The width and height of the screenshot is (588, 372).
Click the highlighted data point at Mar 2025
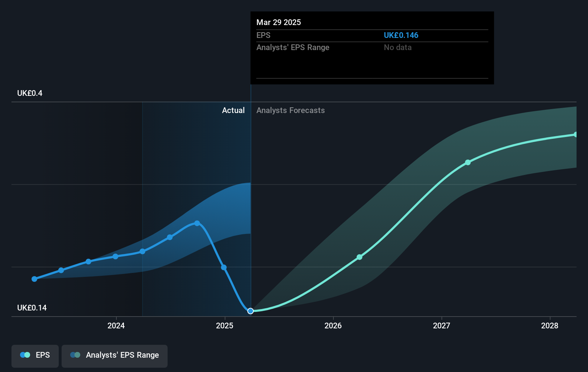tap(250, 311)
